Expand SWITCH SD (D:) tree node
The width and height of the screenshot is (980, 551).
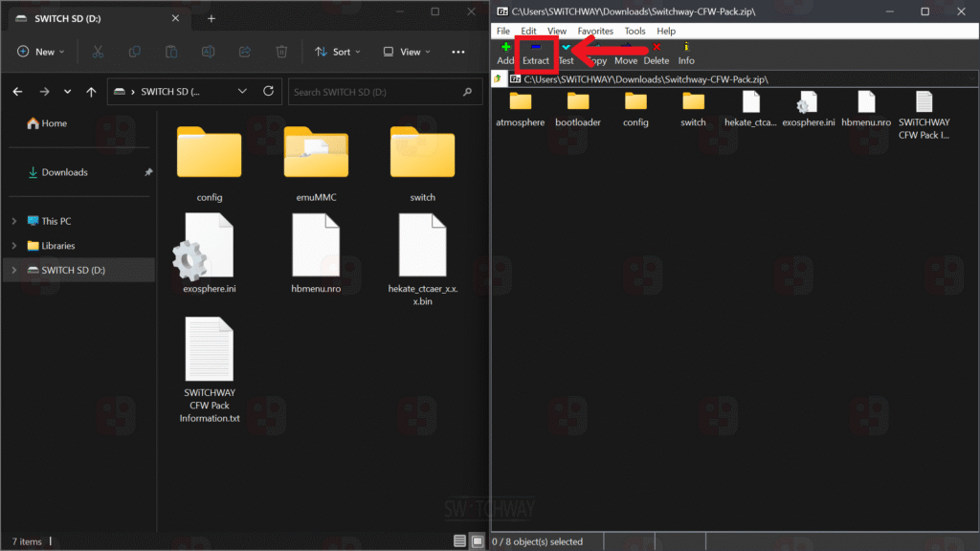point(14,270)
